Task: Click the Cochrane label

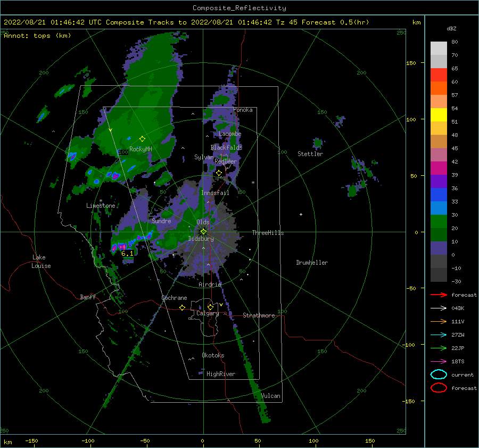Action: 174,298
